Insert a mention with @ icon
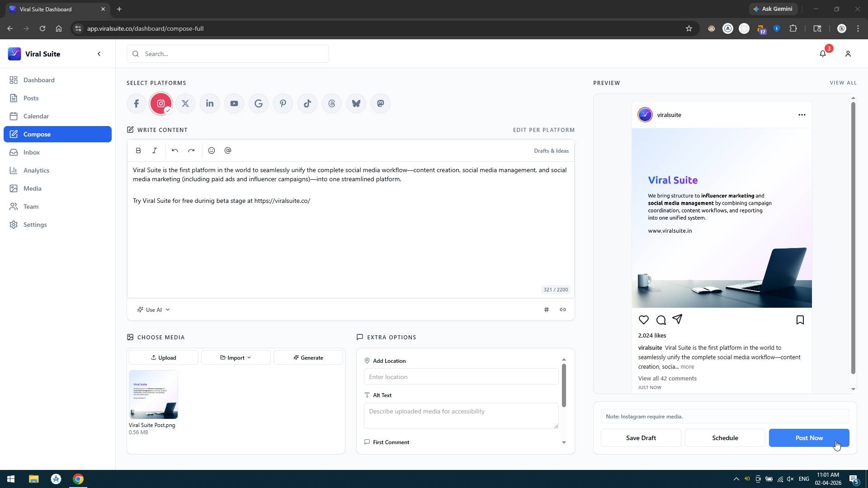 (228, 150)
